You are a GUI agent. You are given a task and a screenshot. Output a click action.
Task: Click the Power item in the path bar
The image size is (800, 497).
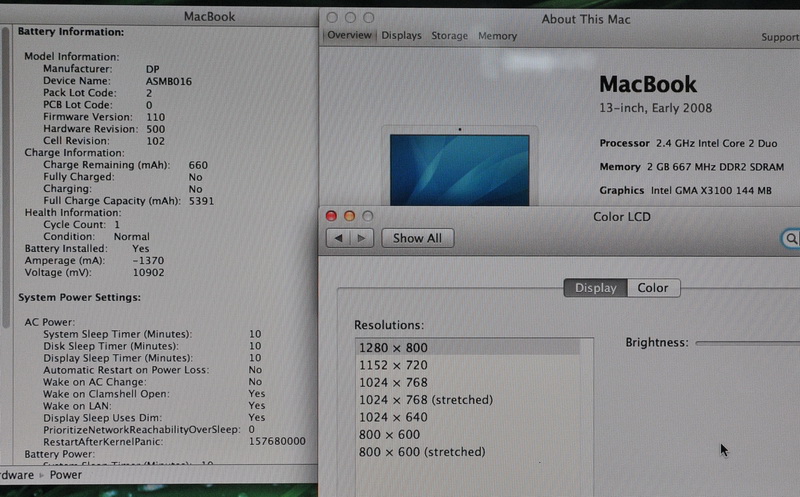coord(65,475)
